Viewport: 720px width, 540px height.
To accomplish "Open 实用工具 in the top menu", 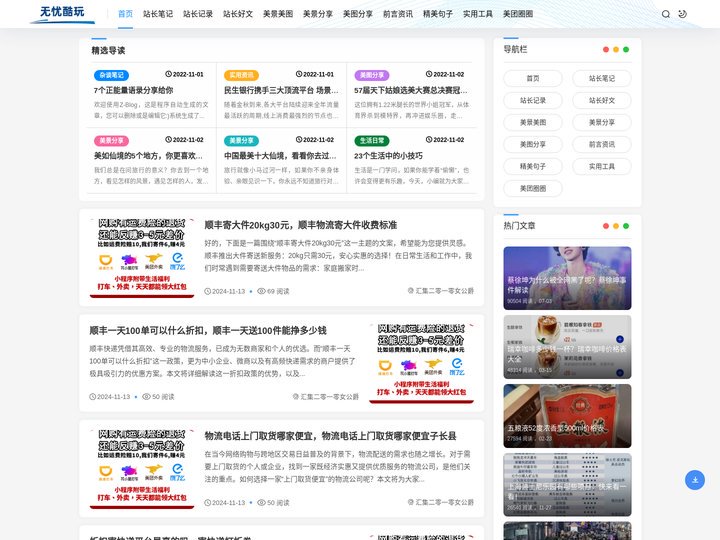I will pos(478,14).
